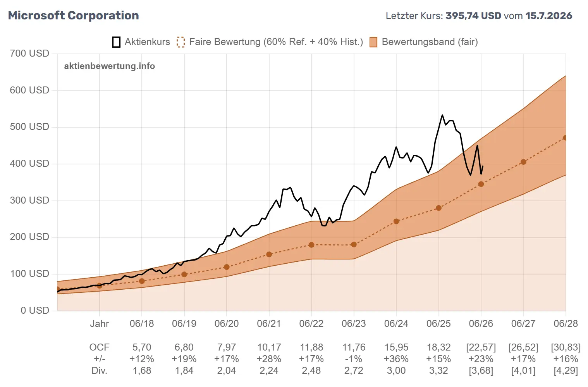Click the -1% growth value
The image size is (588, 387).
point(354,359)
